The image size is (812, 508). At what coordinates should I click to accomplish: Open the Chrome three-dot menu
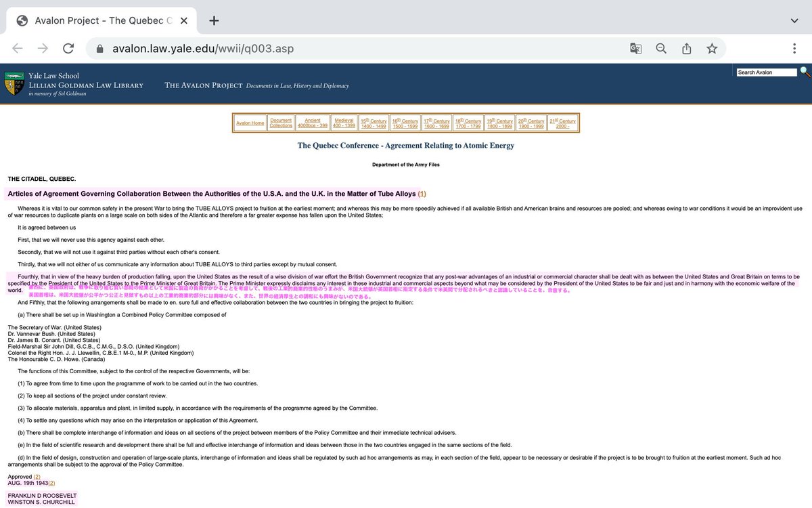click(794, 49)
